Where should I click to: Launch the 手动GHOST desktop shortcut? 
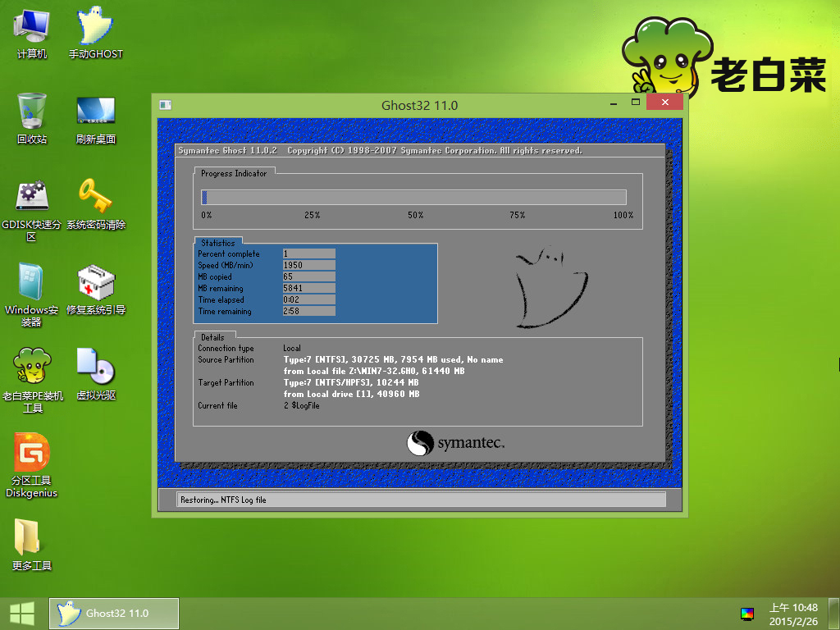click(x=95, y=33)
